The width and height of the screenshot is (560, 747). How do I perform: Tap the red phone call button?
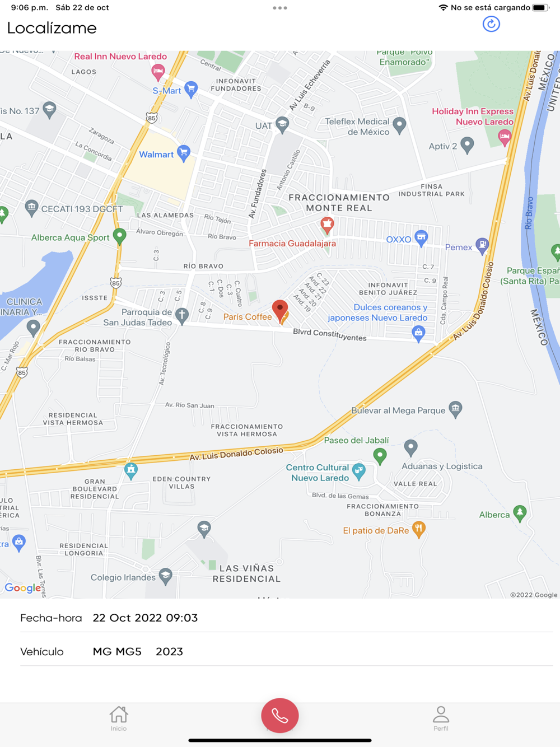click(280, 716)
